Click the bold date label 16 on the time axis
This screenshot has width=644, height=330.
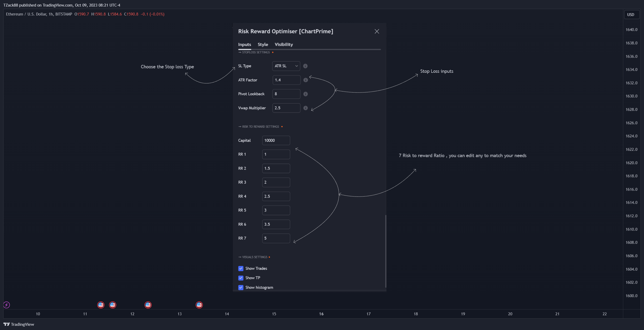321,314
